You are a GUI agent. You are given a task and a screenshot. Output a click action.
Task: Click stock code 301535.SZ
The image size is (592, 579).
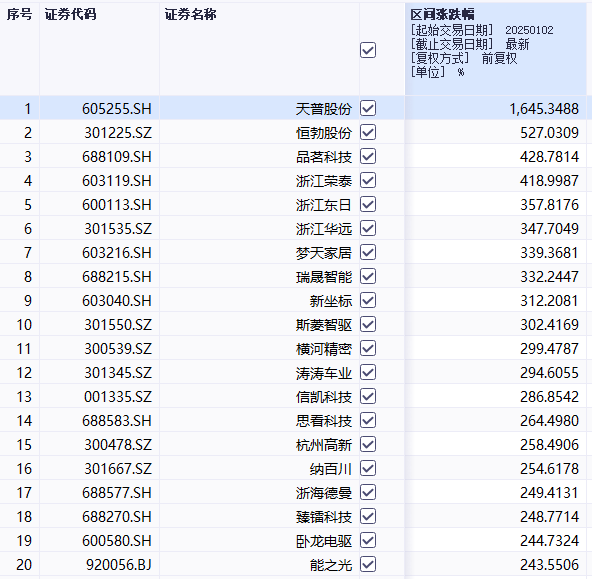tap(117, 229)
